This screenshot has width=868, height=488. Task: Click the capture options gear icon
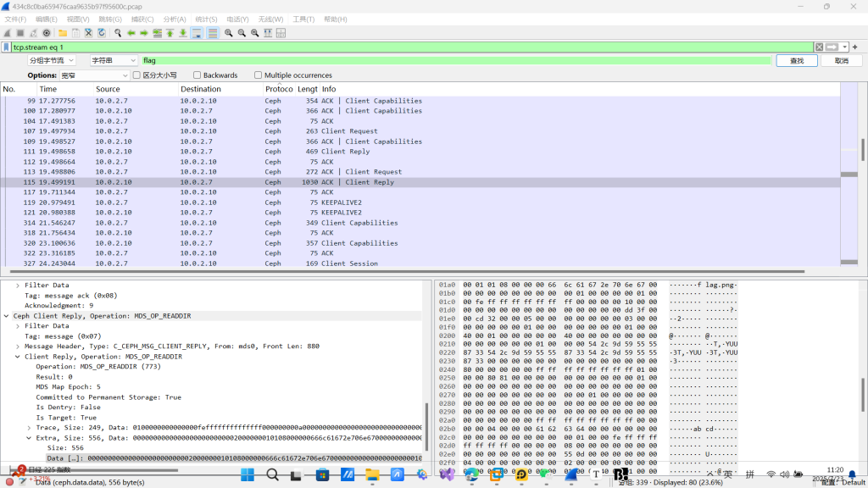(x=47, y=33)
